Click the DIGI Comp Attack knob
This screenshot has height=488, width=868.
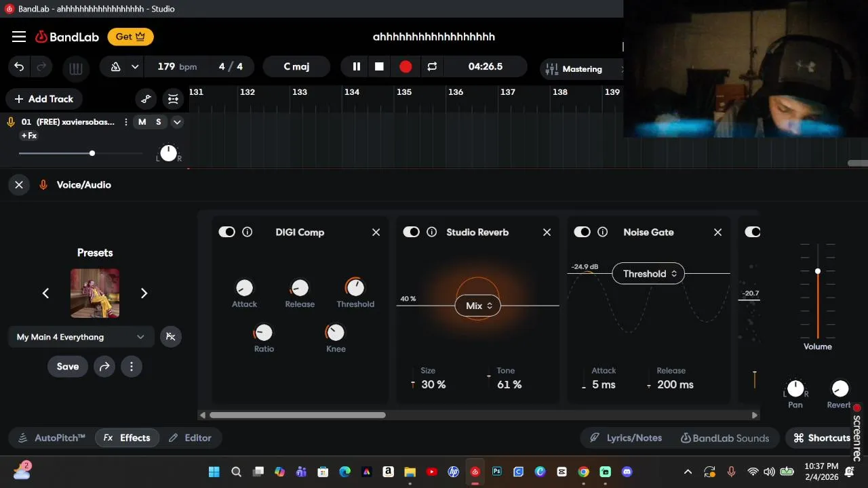point(244,287)
